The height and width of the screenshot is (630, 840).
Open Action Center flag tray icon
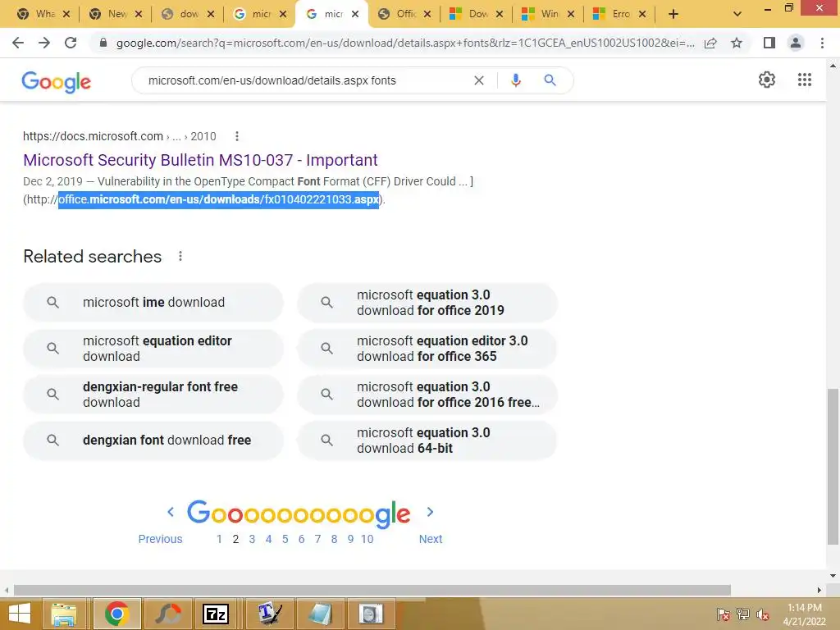click(723, 614)
